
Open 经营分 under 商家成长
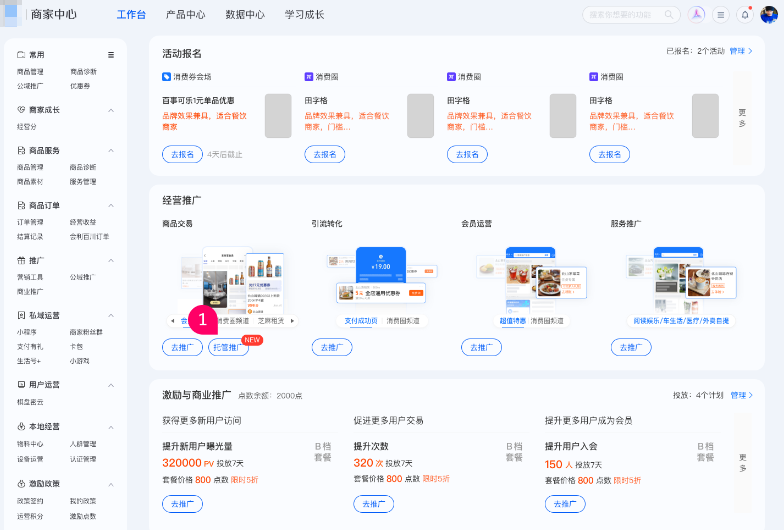[x=26, y=127]
